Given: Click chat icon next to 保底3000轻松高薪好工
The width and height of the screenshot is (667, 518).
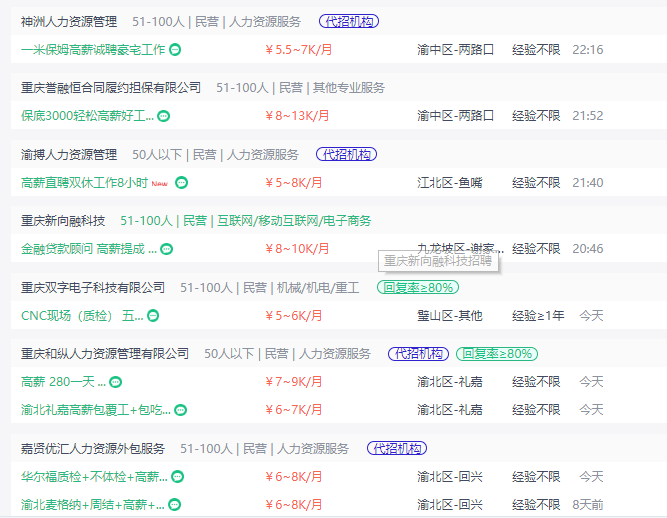Looking at the screenshot, I should click(163, 116).
